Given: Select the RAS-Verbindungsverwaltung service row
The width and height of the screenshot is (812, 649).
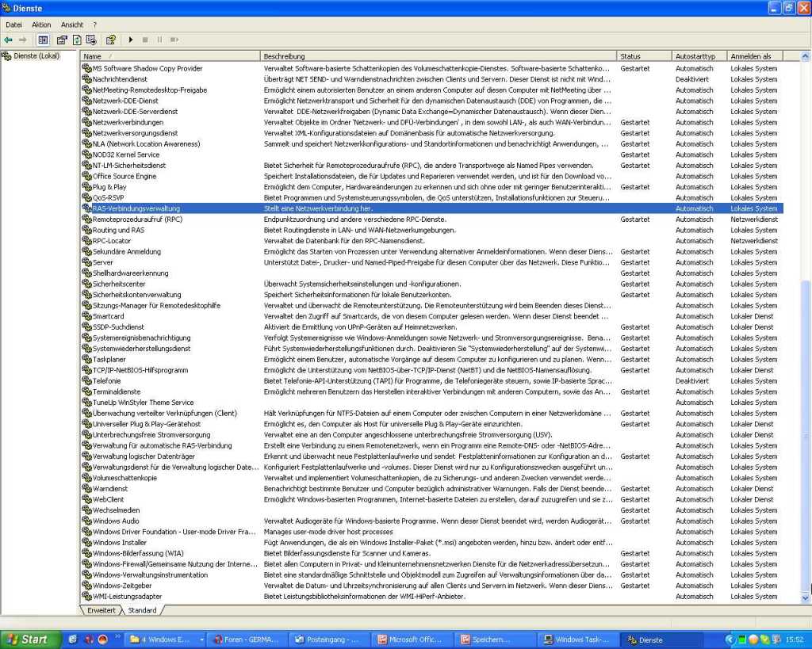Looking at the screenshot, I should [432, 208].
